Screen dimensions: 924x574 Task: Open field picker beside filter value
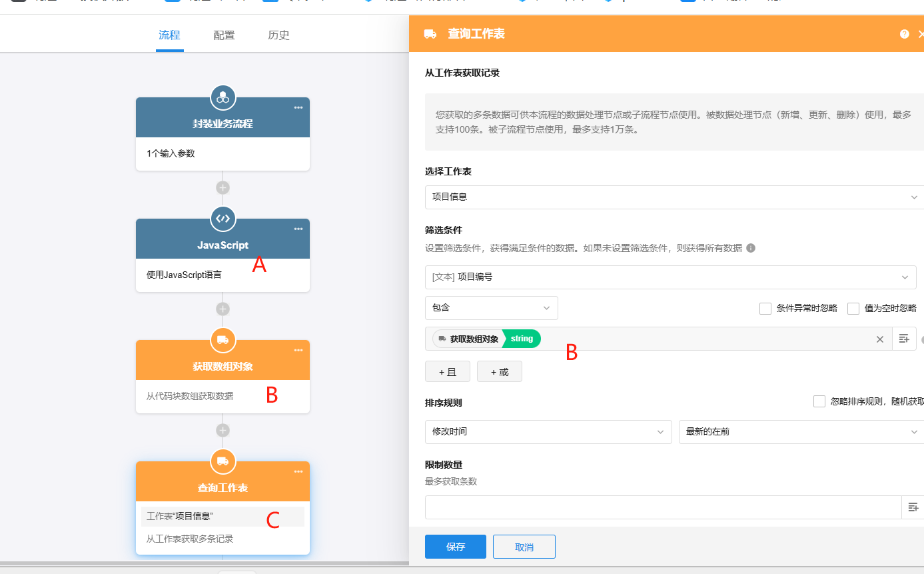[x=904, y=339]
